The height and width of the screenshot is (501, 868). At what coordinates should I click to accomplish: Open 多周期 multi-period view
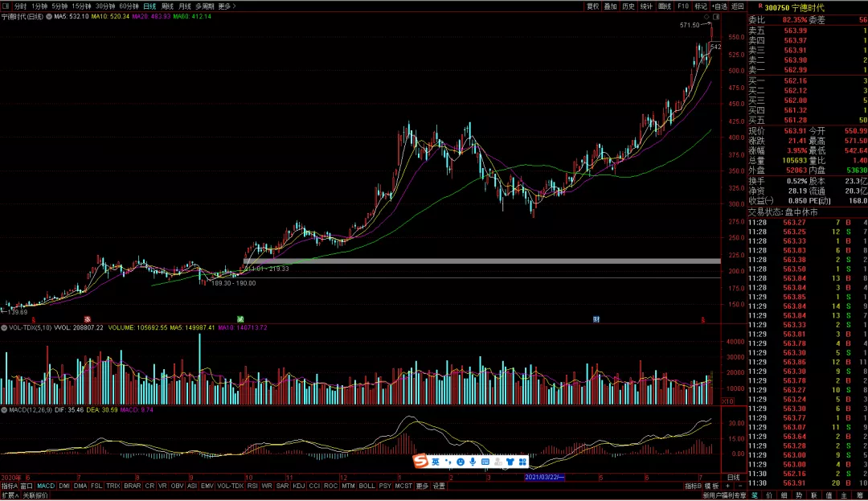pyautogui.click(x=205, y=6)
